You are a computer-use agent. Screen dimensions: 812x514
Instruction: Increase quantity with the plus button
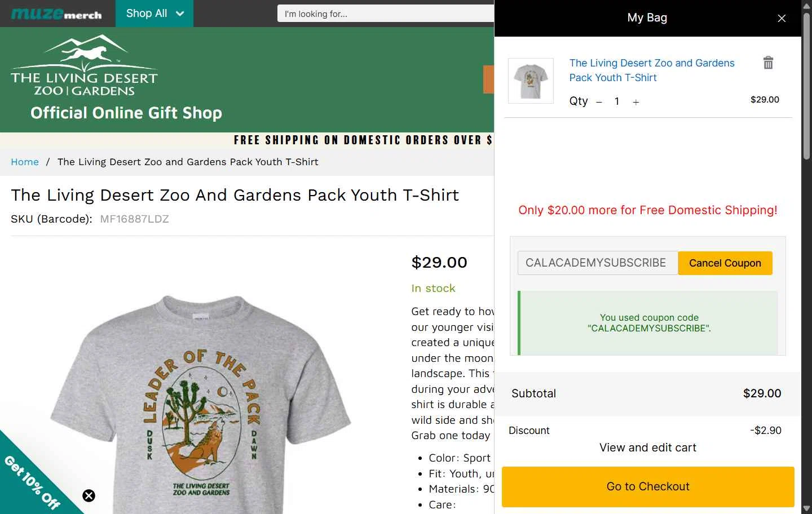tap(636, 102)
